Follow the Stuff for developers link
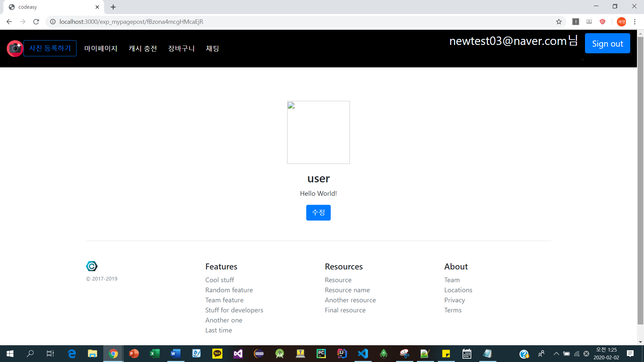The image size is (644, 362). (x=234, y=310)
